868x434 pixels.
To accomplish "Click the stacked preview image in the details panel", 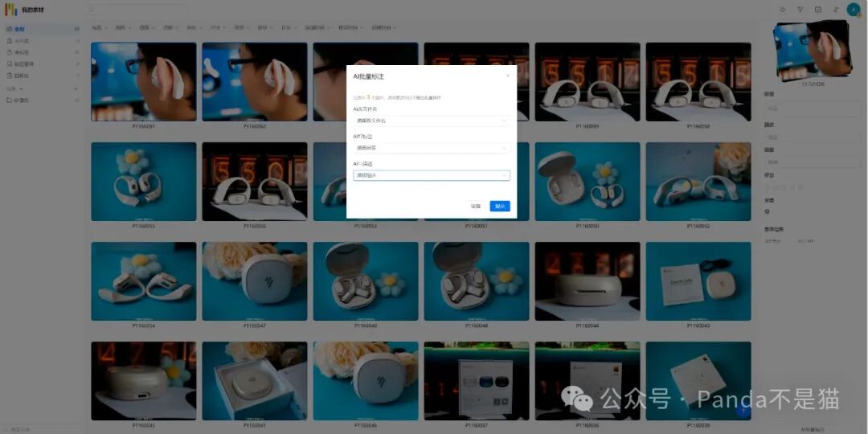I will click(x=813, y=51).
